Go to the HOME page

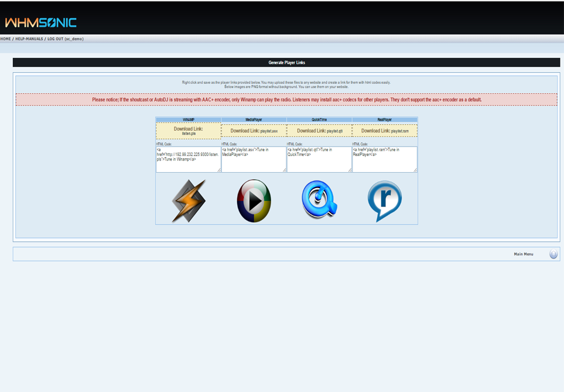tap(5, 39)
